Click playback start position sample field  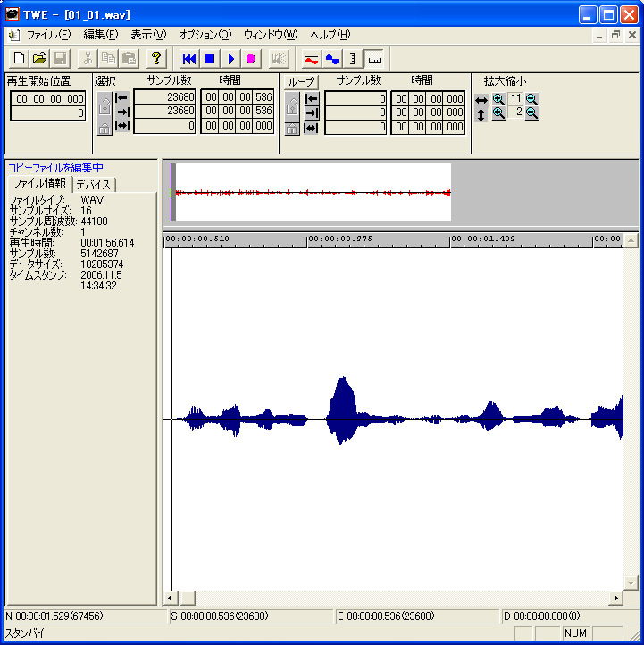click(x=47, y=113)
